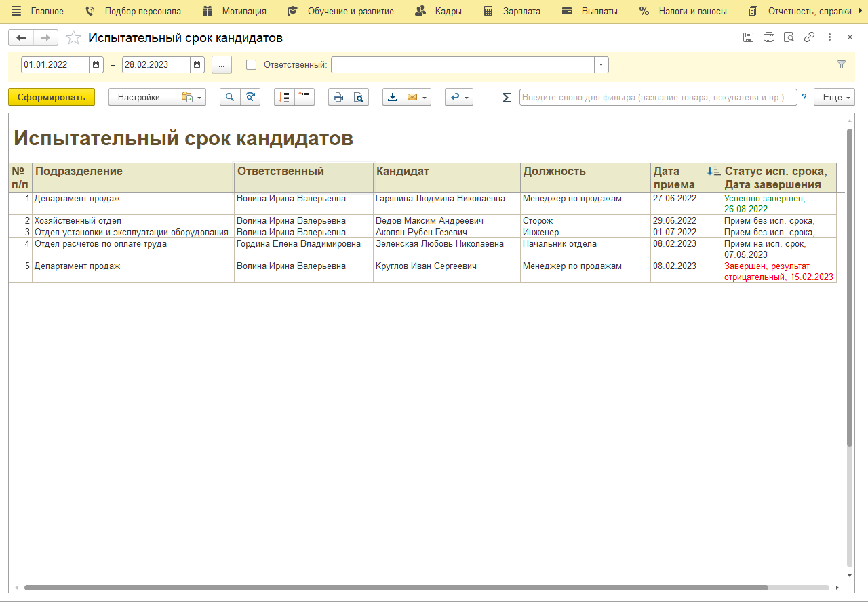Expand the Ответственный dropdown list
This screenshot has height=602, width=868.
601,65
